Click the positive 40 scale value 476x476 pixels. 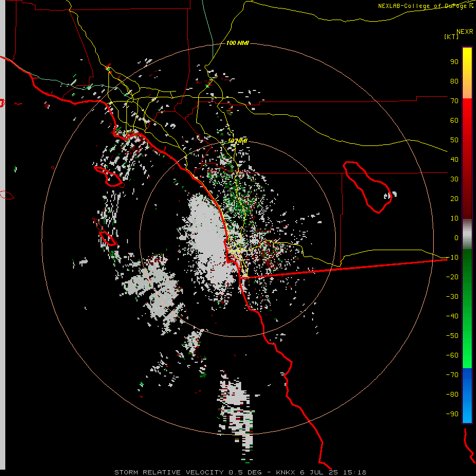(454, 160)
